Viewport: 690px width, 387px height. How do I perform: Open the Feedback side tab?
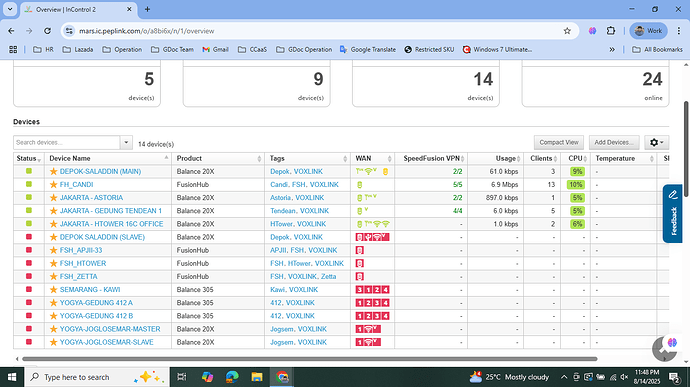pyautogui.click(x=672, y=214)
